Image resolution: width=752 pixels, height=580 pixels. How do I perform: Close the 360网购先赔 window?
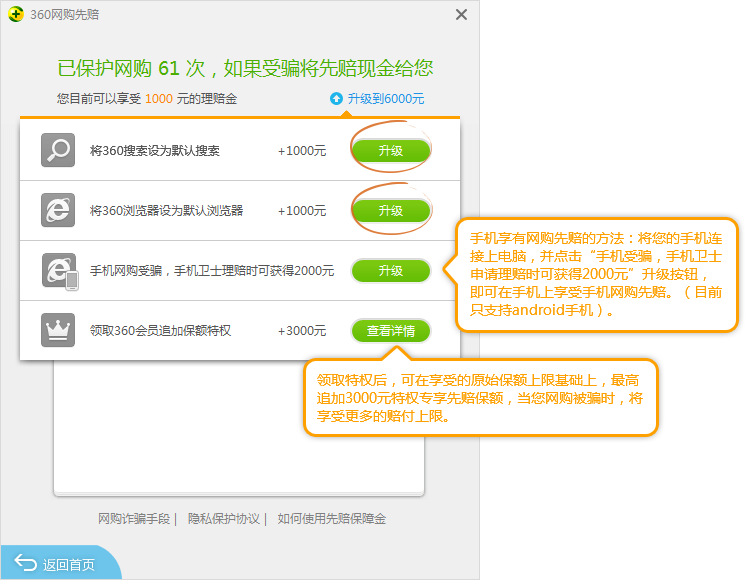point(461,15)
